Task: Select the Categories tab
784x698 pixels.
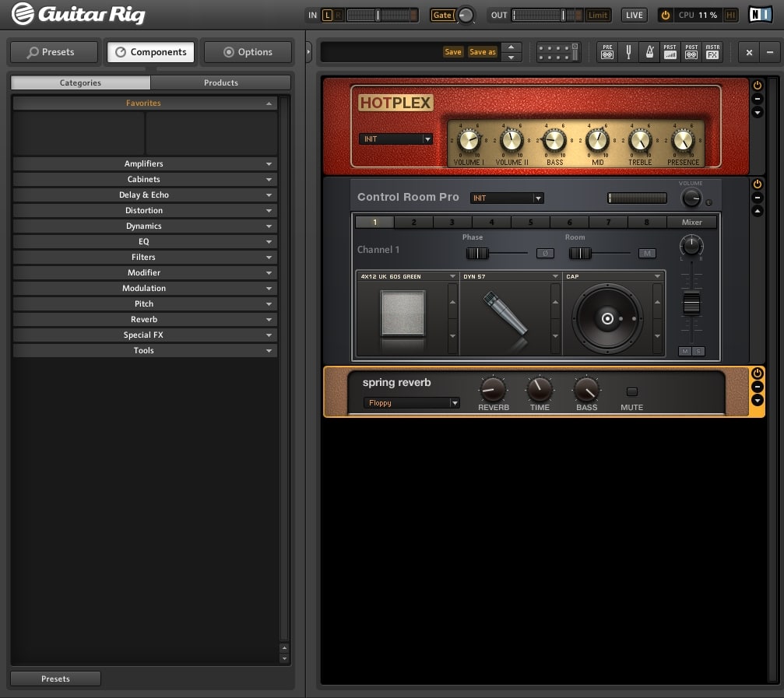Action: point(80,82)
